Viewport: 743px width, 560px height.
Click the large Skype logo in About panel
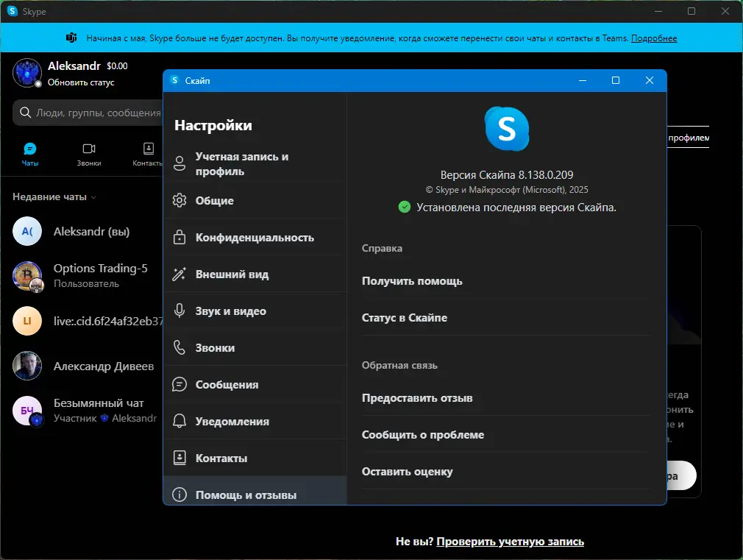click(x=507, y=129)
